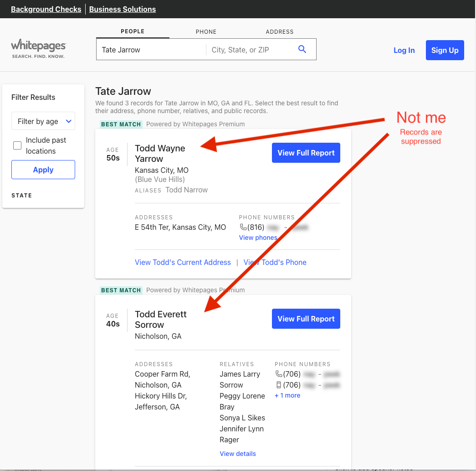Click the + 1 more phones link
The width and height of the screenshot is (476, 471).
pos(287,395)
